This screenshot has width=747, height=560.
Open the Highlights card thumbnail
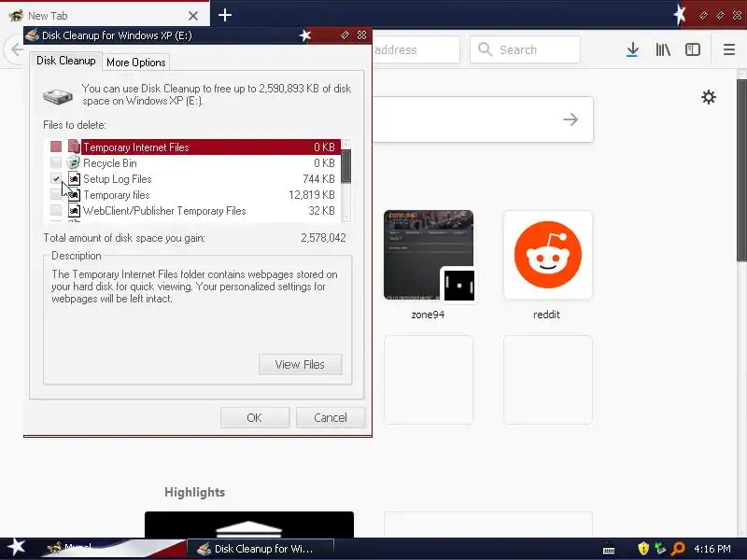click(249, 525)
